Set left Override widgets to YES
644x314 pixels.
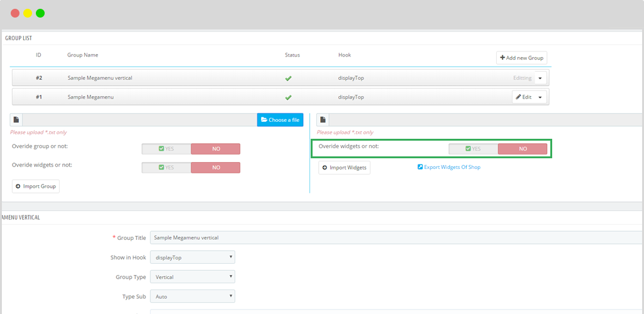[167, 168]
